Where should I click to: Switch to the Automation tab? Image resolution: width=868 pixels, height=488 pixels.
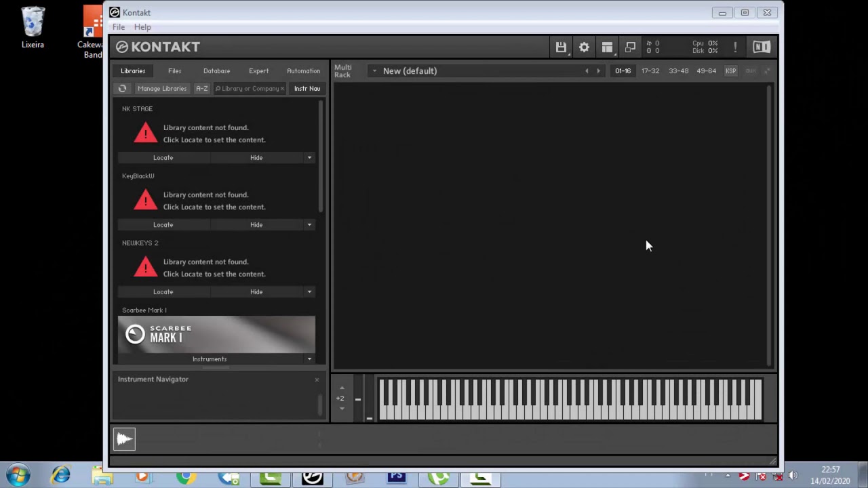[303, 70]
